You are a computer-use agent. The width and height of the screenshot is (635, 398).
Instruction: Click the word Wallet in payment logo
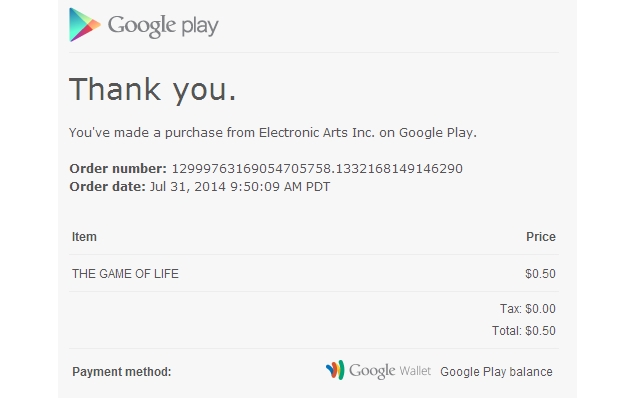[415, 371]
